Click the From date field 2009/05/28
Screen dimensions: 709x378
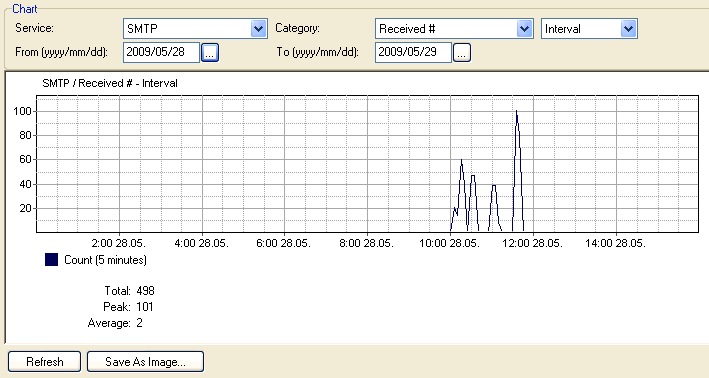(x=161, y=52)
